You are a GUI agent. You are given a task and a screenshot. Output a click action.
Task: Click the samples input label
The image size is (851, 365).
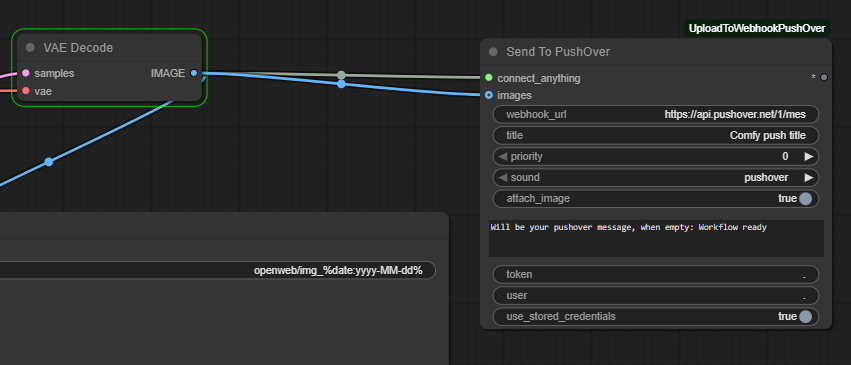point(54,73)
